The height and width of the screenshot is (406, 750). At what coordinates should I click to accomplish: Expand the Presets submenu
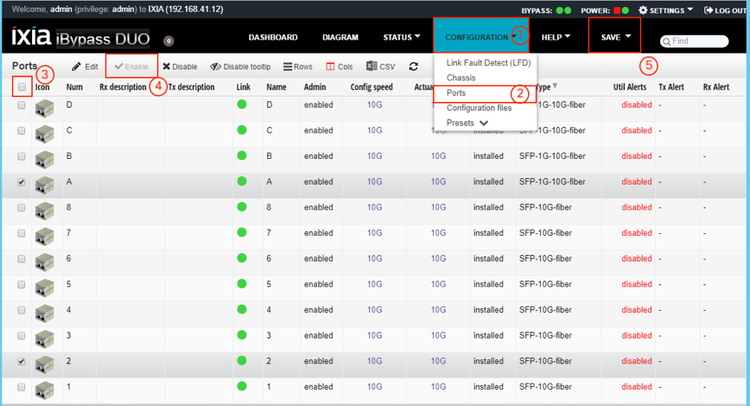tap(467, 123)
